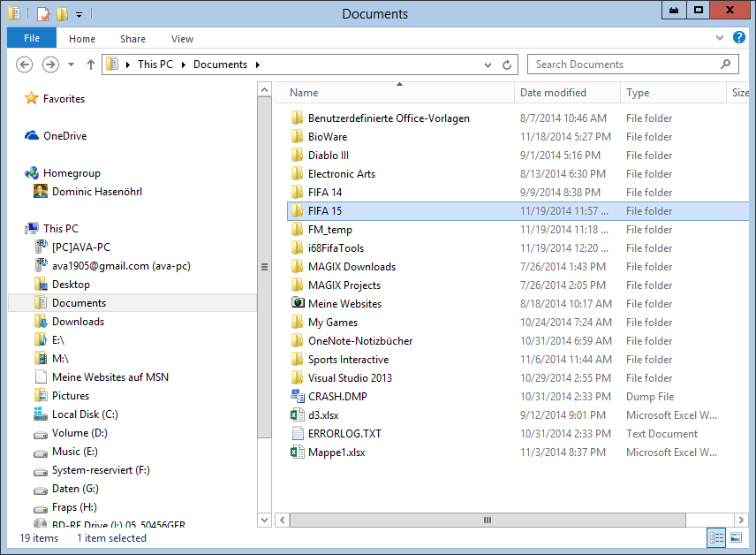Viewport: 756px width, 555px height.
Task: Switch to Large icons view in status bar
Action: pos(736,537)
